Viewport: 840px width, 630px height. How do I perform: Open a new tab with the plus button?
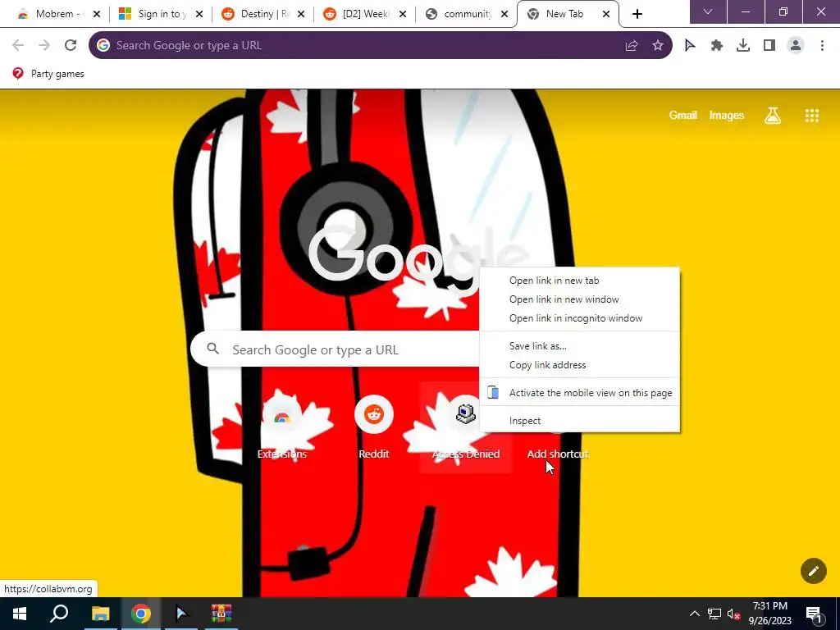coord(637,15)
